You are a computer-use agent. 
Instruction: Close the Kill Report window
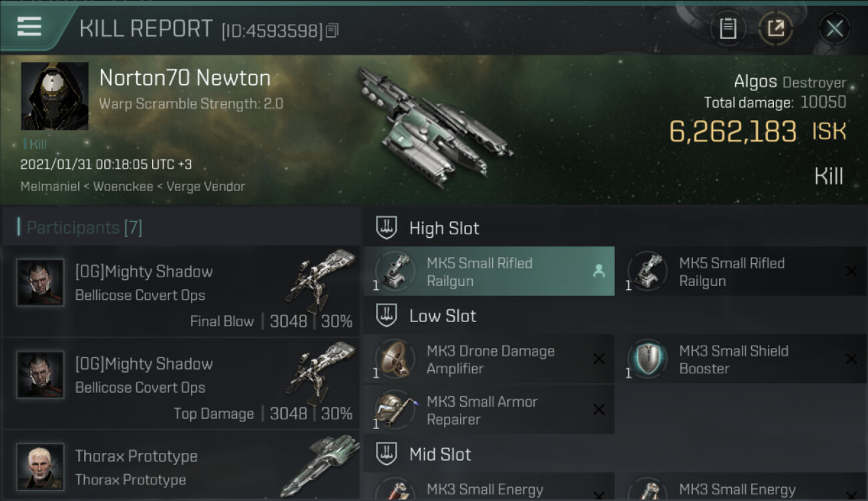coord(835,28)
